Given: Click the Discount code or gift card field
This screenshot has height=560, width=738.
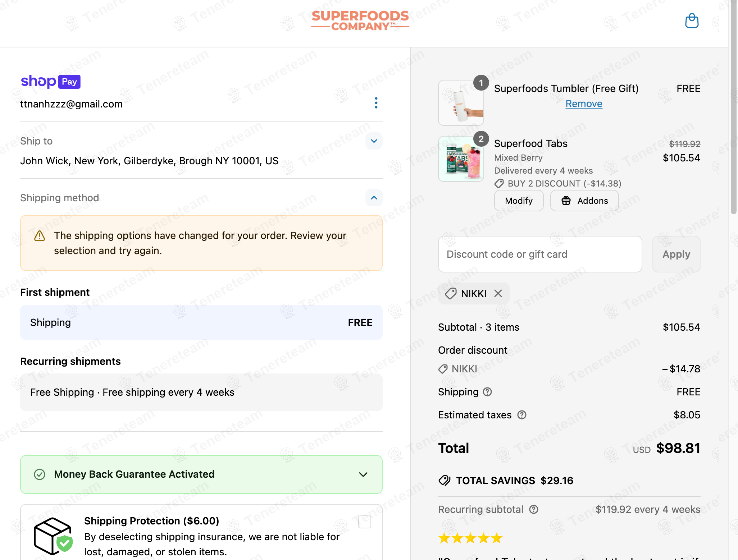Looking at the screenshot, I should tap(540, 254).
